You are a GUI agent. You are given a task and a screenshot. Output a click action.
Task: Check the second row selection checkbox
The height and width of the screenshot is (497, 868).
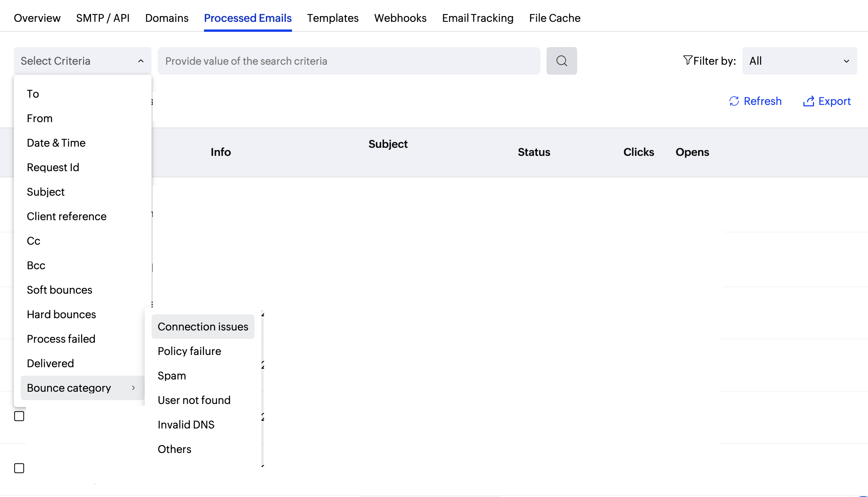pos(19,468)
